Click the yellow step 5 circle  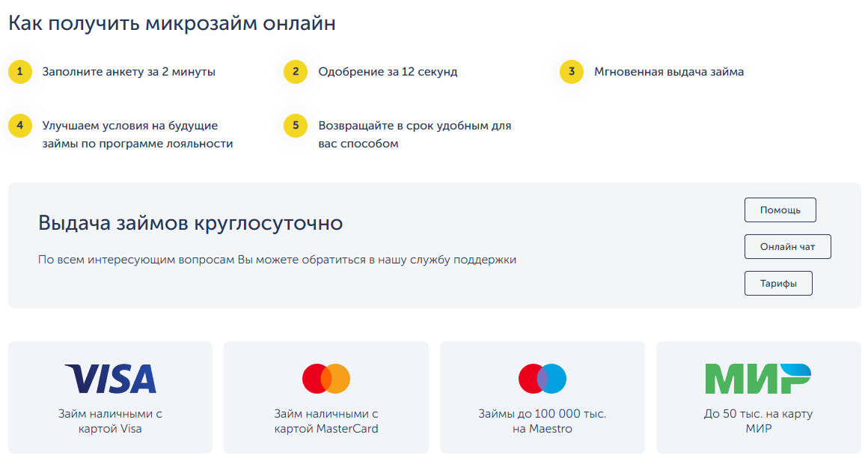click(296, 126)
